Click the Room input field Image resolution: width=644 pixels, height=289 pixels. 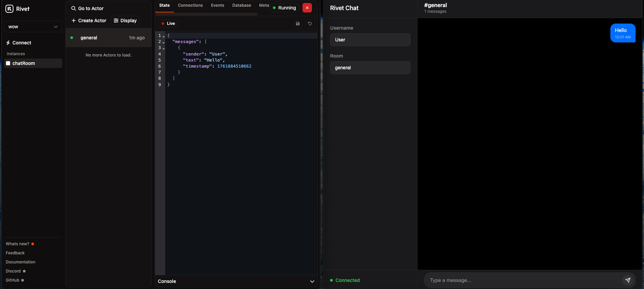370,68
